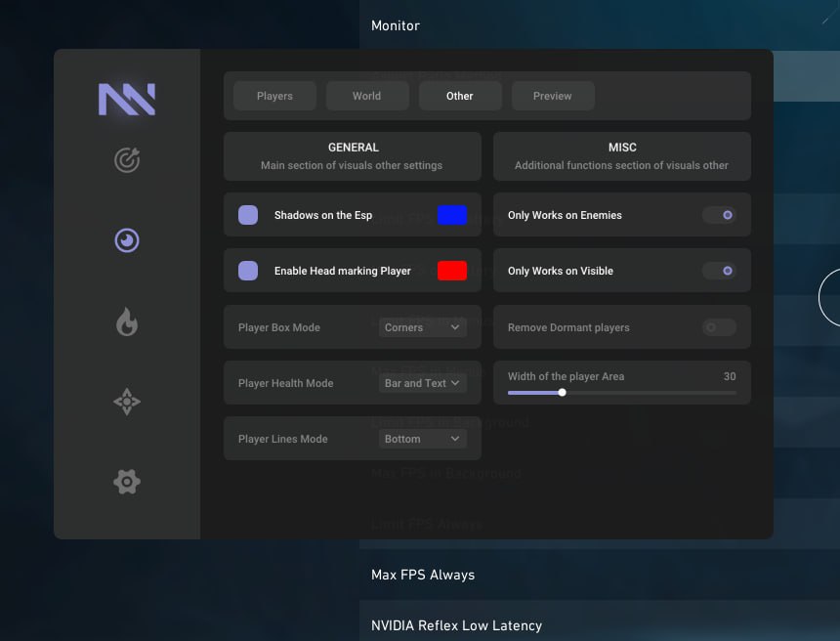Select the Other tab button

pyautogui.click(x=460, y=96)
